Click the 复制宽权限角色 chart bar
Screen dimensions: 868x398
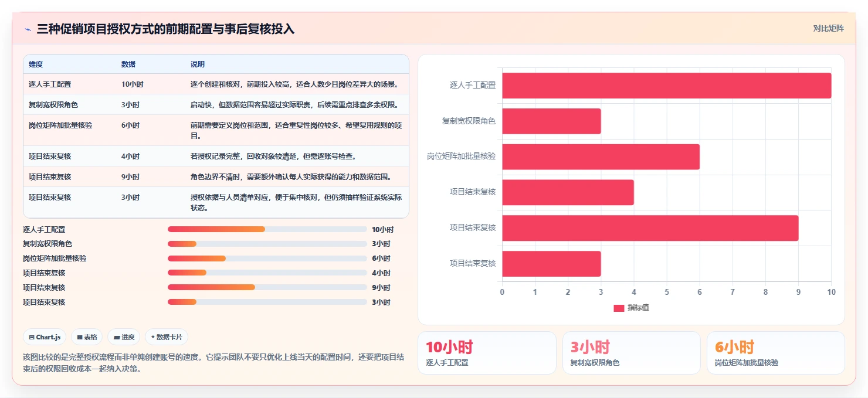click(x=551, y=121)
